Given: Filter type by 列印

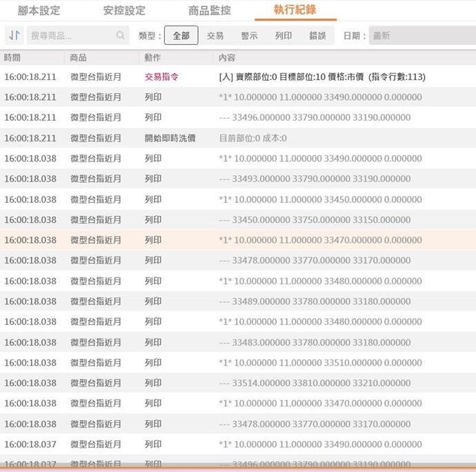Looking at the screenshot, I should (284, 35).
